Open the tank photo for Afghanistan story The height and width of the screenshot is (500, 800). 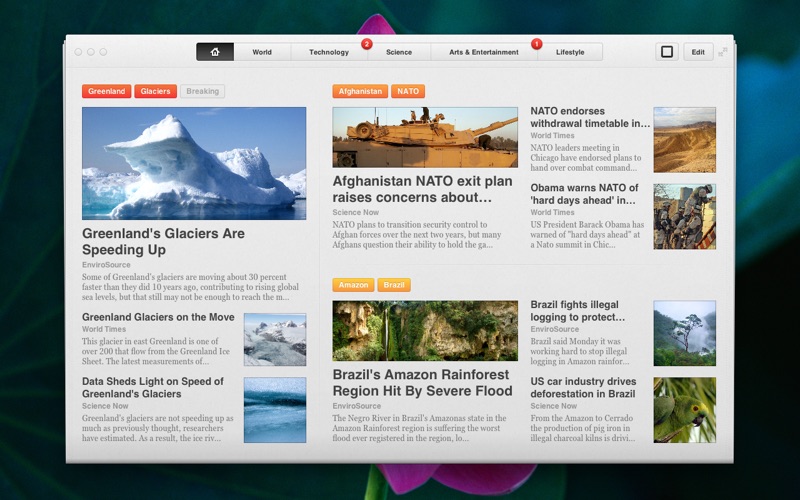pyautogui.click(x=425, y=137)
